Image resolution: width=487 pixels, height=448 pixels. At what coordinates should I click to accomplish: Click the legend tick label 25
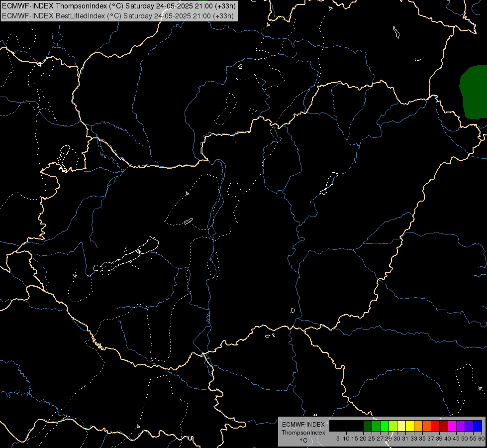tap(372, 439)
